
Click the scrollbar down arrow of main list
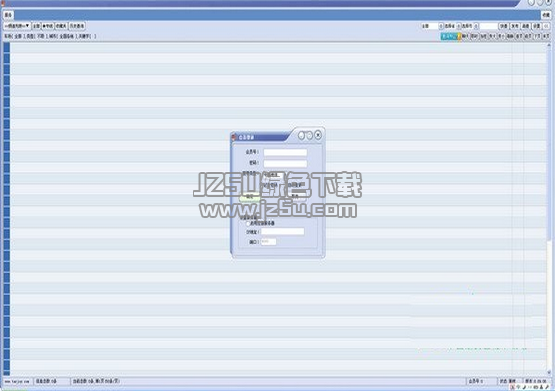coord(550,373)
